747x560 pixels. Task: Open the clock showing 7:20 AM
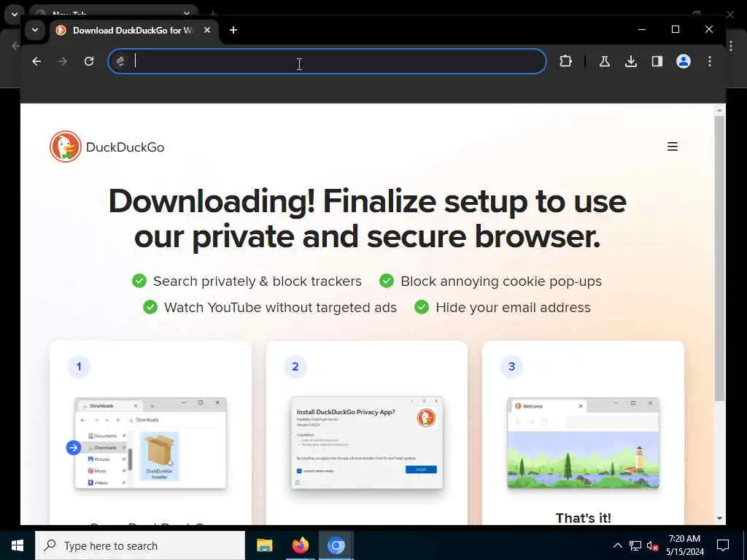684,545
